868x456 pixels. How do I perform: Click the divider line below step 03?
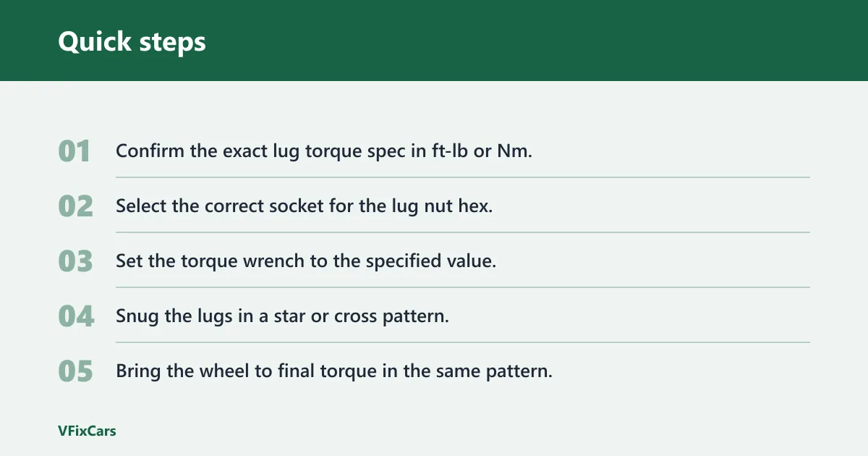tap(463, 287)
